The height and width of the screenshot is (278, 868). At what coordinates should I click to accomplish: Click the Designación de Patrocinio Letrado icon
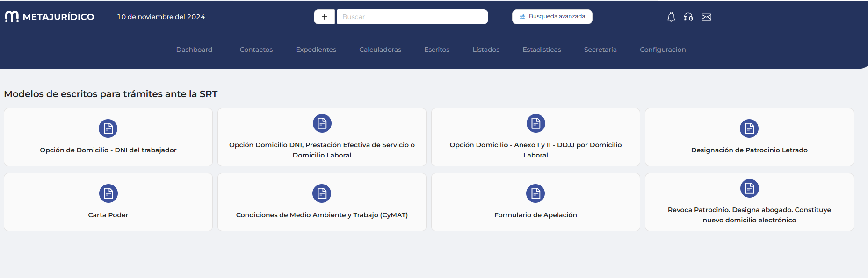coord(749,128)
